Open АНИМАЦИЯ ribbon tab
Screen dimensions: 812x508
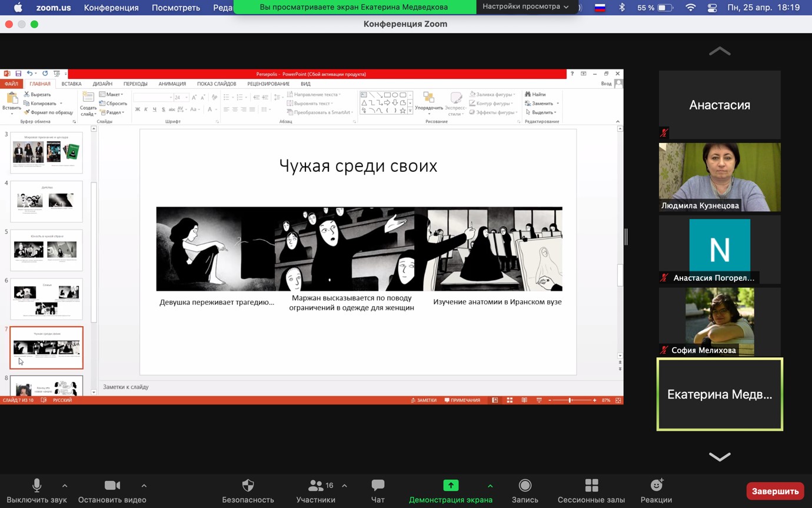click(172, 84)
